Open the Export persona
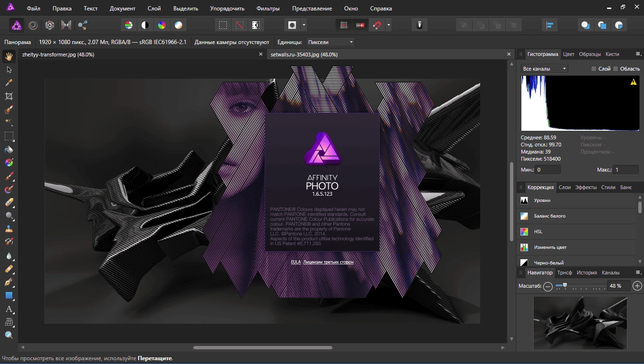The height and width of the screenshot is (364, 644). point(83,25)
